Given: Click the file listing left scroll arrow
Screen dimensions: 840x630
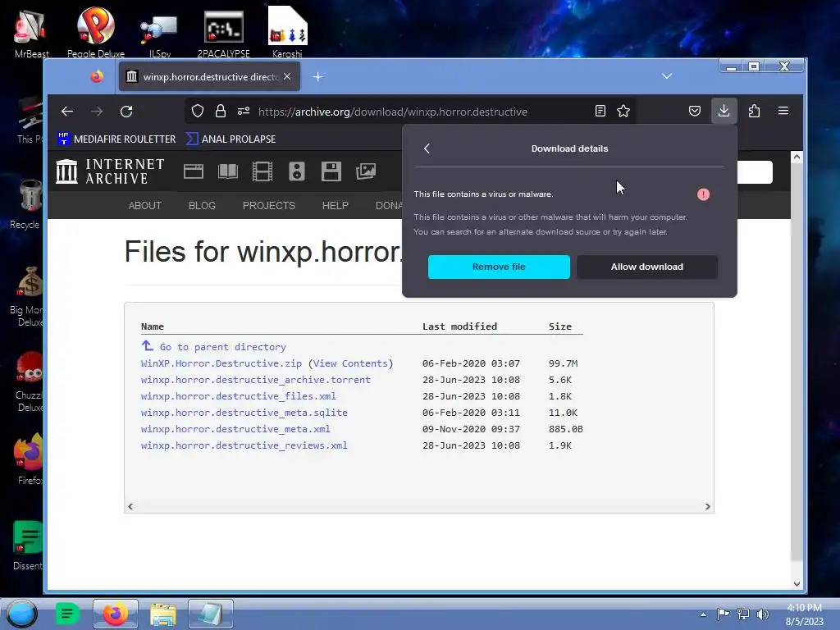Looking at the screenshot, I should click(x=130, y=506).
